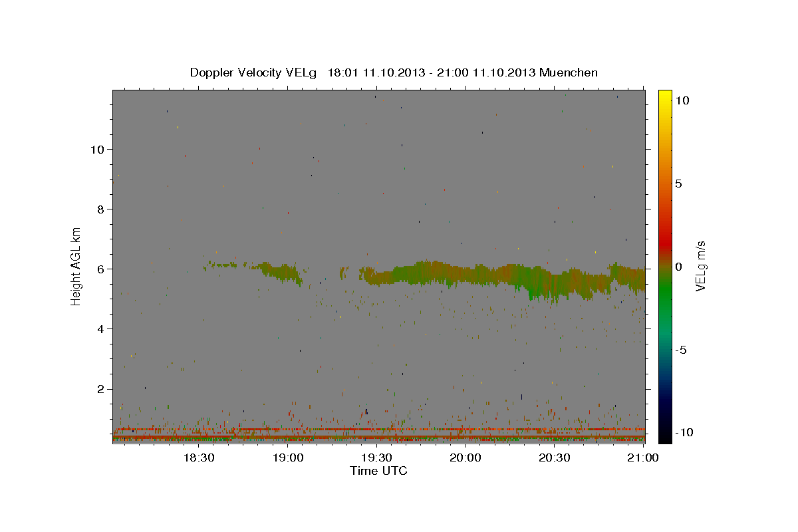The height and width of the screenshot is (532, 798).
Task: Click the yellow top end of the colorbar
Action: [x=664, y=96]
